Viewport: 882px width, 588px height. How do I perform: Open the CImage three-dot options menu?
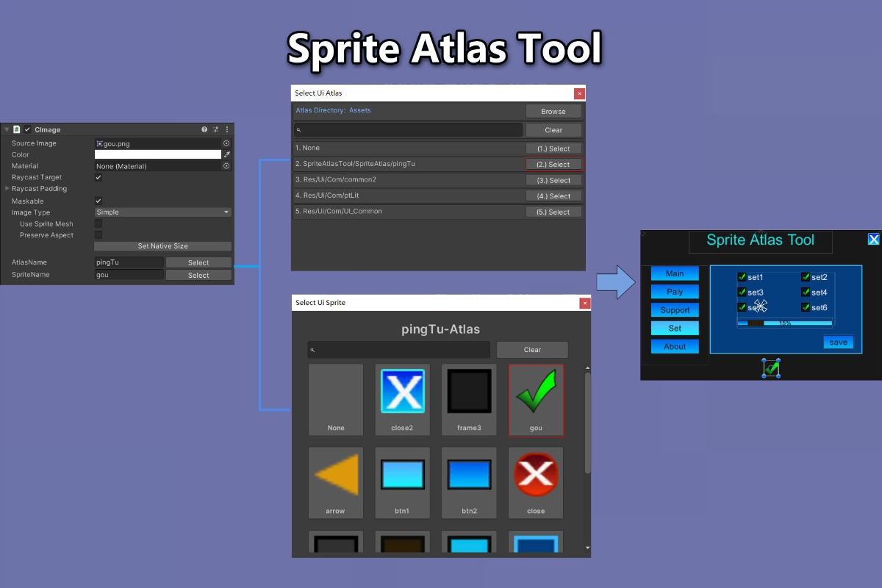click(x=227, y=129)
